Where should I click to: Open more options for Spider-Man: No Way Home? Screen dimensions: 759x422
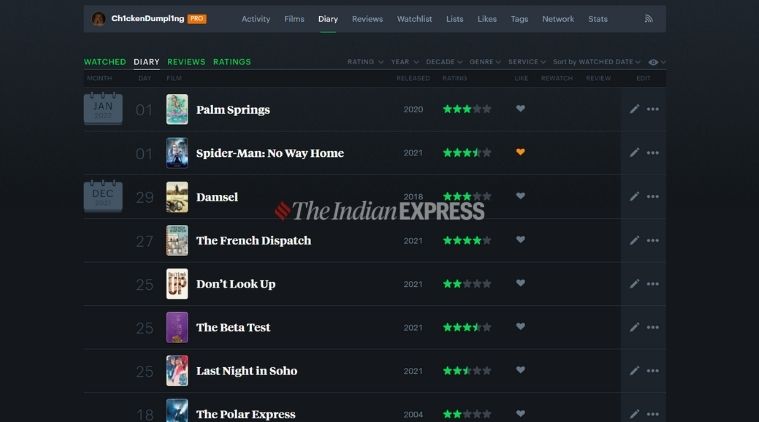point(653,153)
